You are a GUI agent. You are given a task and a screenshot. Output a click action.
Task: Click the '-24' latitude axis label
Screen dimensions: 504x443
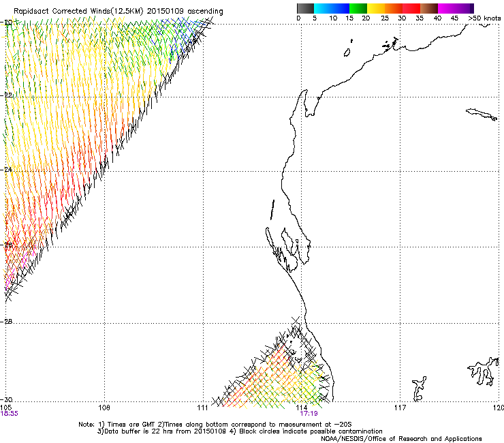(x=6, y=169)
